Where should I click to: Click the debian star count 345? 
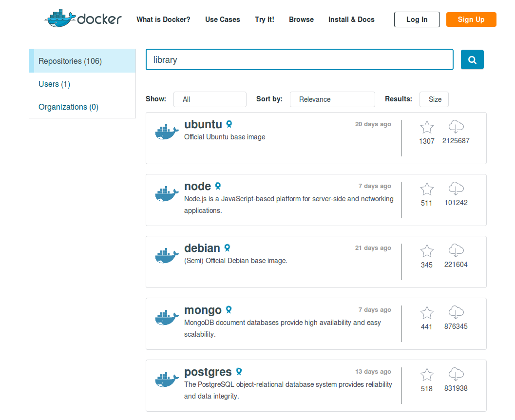point(427,265)
